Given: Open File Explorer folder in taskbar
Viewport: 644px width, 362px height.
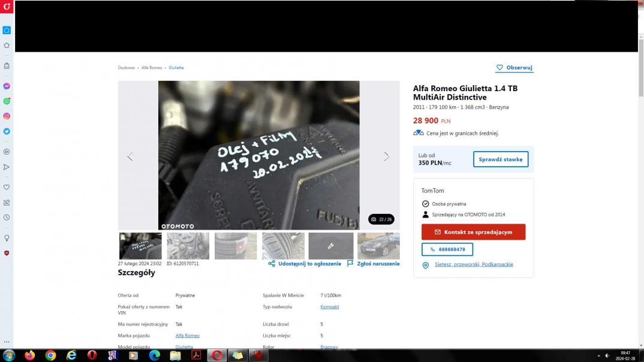Looking at the screenshot, I should click(175, 355).
